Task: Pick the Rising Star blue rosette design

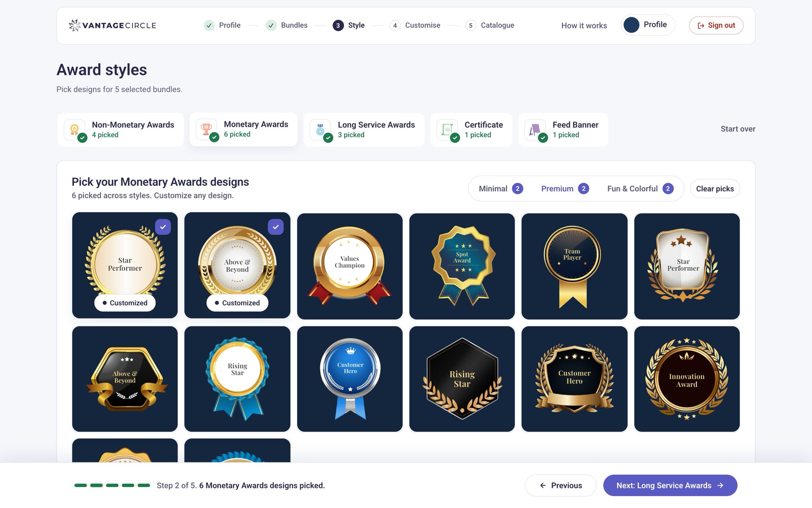Action: click(238, 379)
